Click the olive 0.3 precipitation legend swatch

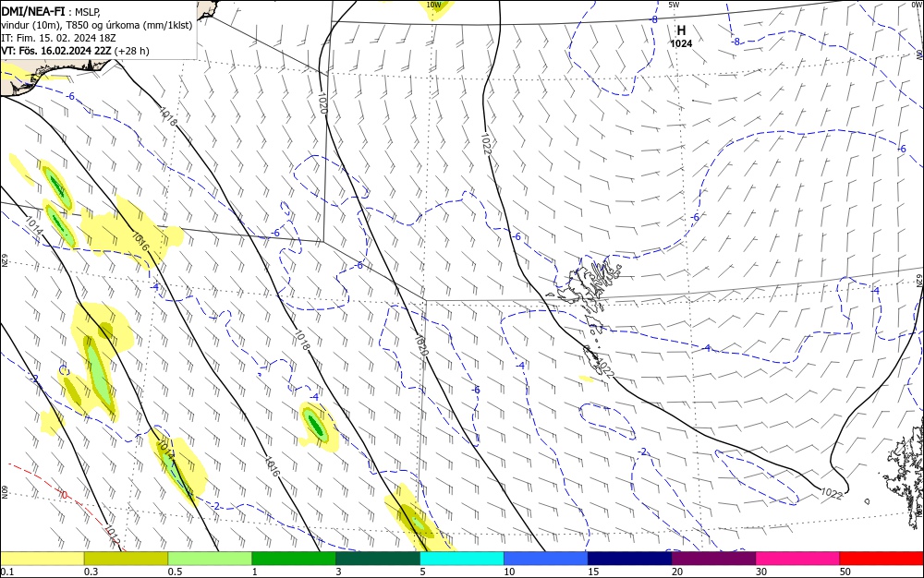[126, 558]
